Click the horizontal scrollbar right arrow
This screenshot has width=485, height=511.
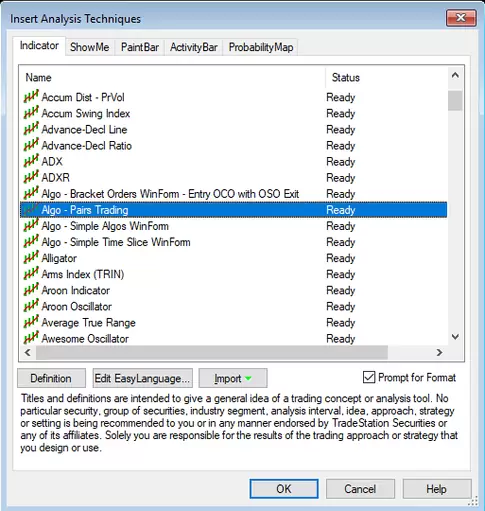[x=439, y=352]
